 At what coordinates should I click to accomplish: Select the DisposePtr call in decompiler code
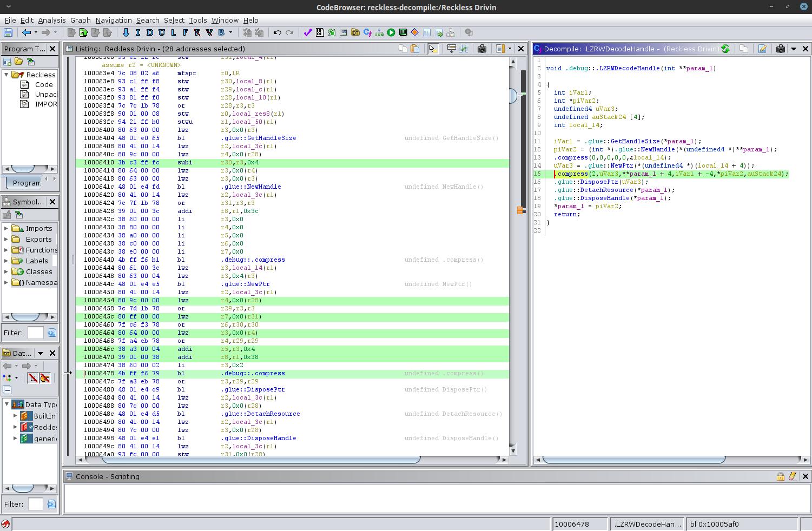[600, 182]
